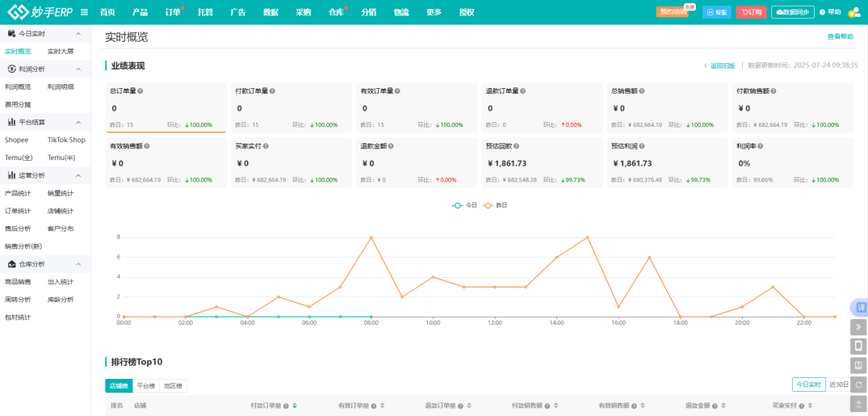Click the 订购 purchase button
Viewport: 868px width, 416px height.
[751, 12]
